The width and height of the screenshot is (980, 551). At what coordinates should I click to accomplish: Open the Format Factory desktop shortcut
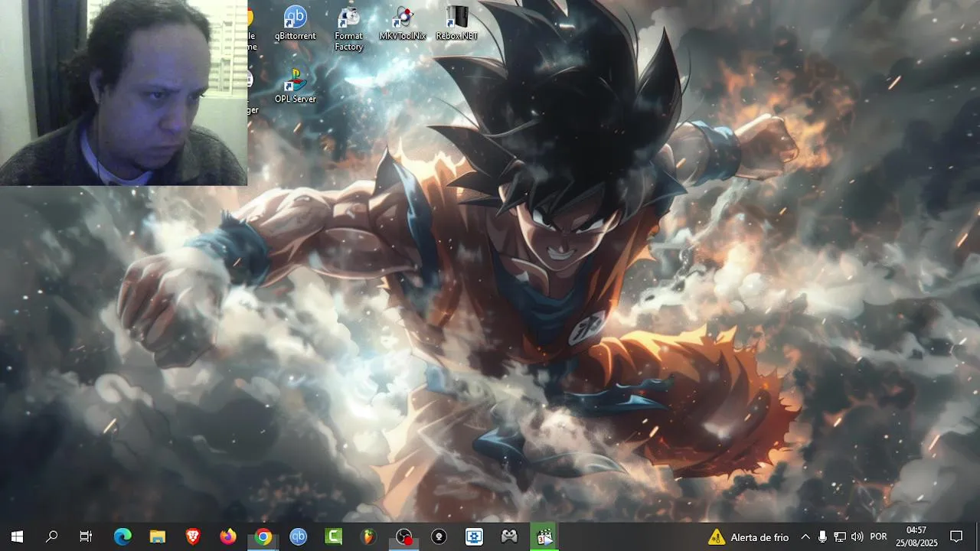[x=348, y=29]
